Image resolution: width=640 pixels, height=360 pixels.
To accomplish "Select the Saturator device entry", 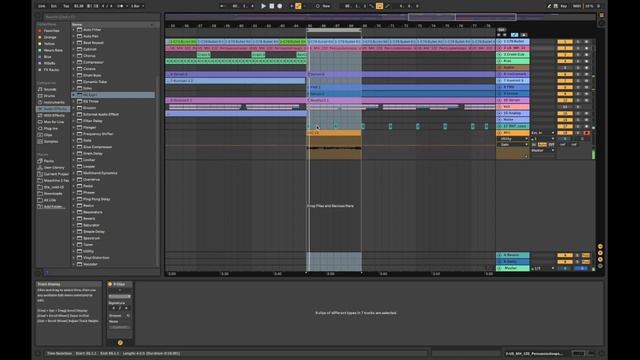I will 91,225.
